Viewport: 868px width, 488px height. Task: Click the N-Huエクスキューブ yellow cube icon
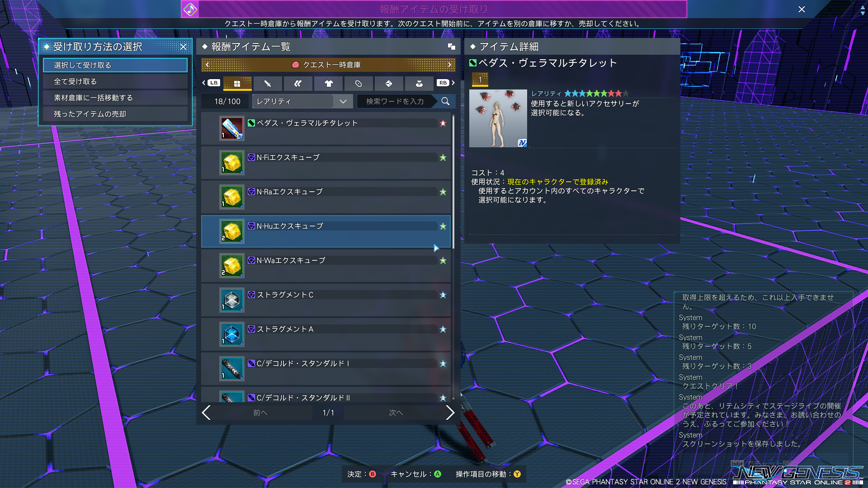tap(232, 231)
